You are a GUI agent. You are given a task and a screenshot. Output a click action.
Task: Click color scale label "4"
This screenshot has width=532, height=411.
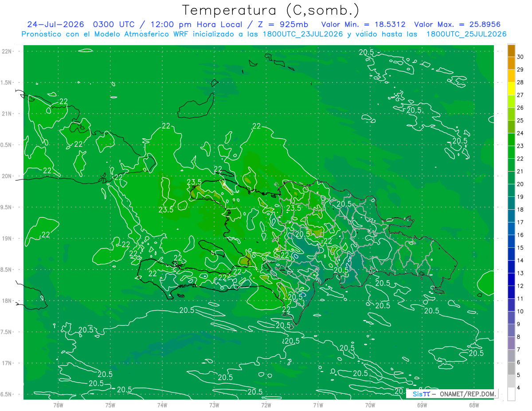(518, 388)
